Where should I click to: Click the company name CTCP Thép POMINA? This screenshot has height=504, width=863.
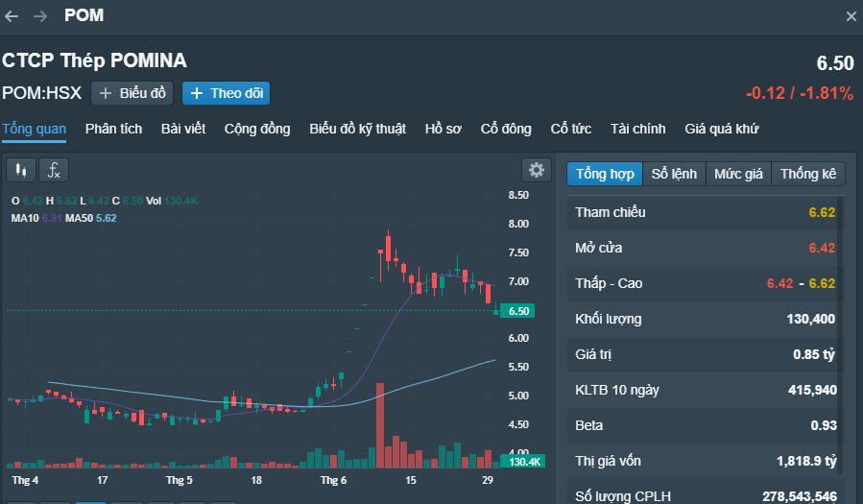point(94,60)
